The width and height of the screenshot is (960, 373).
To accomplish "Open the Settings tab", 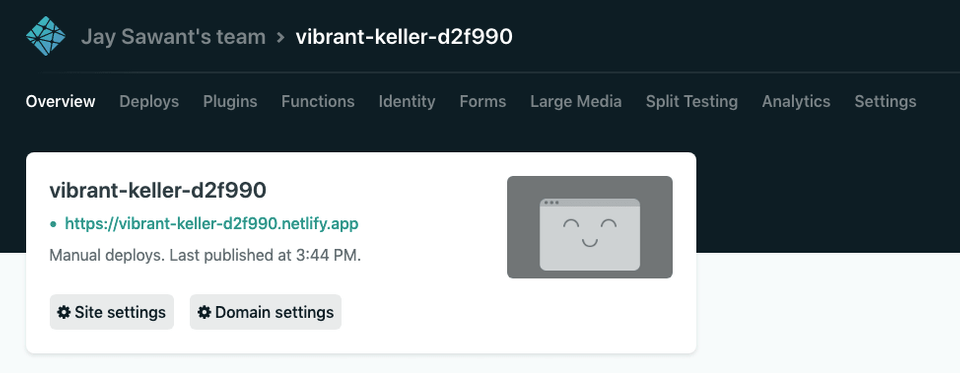I will 885,101.
